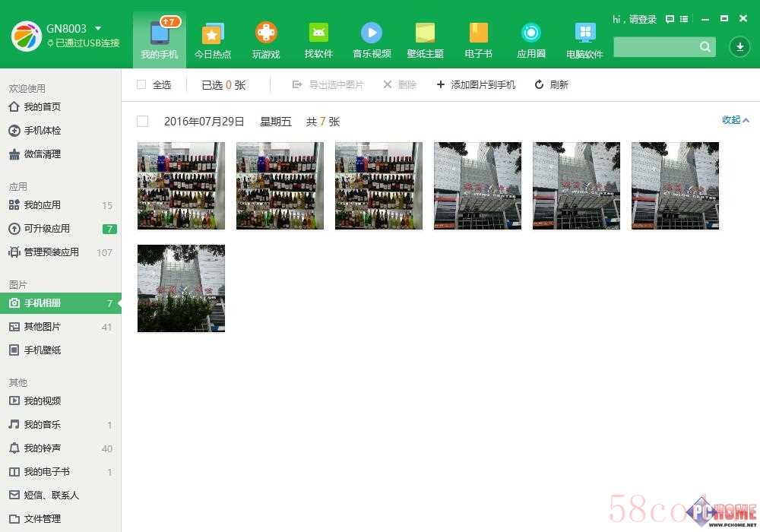Click 请登录 to sign in

pyautogui.click(x=643, y=20)
